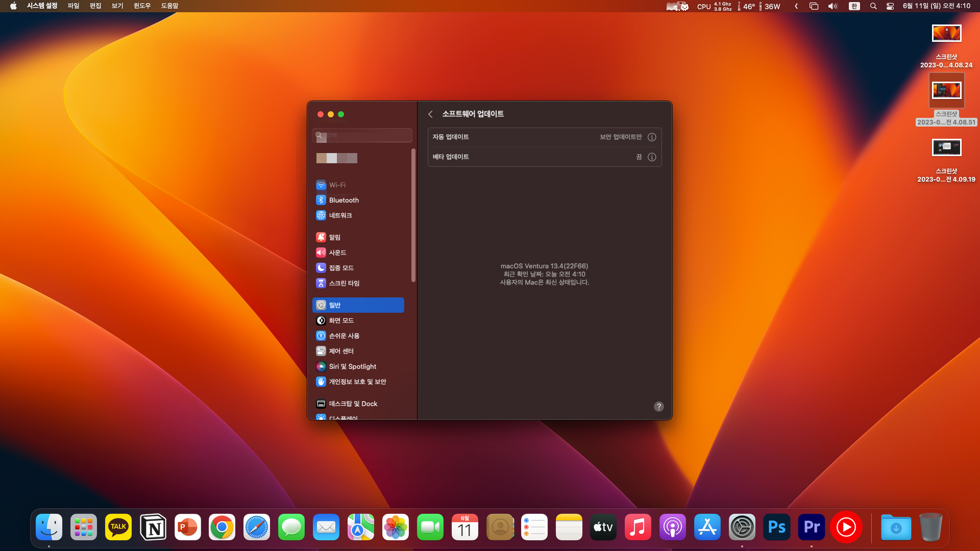The image size is (980, 551).
Task: Open Trash from the Dock
Action: tap(930, 527)
